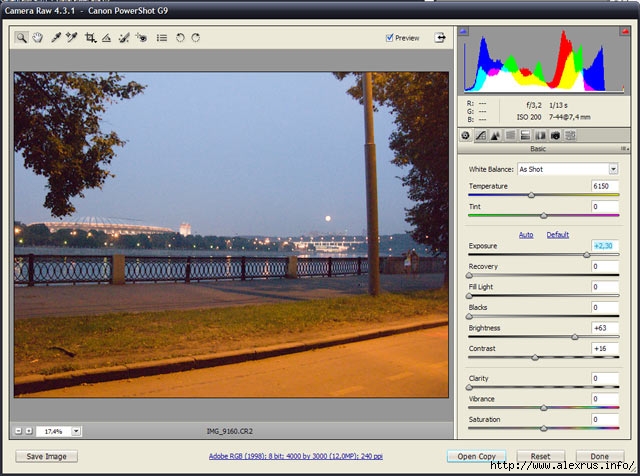Click the image preview photo

click(x=231, y=235)
